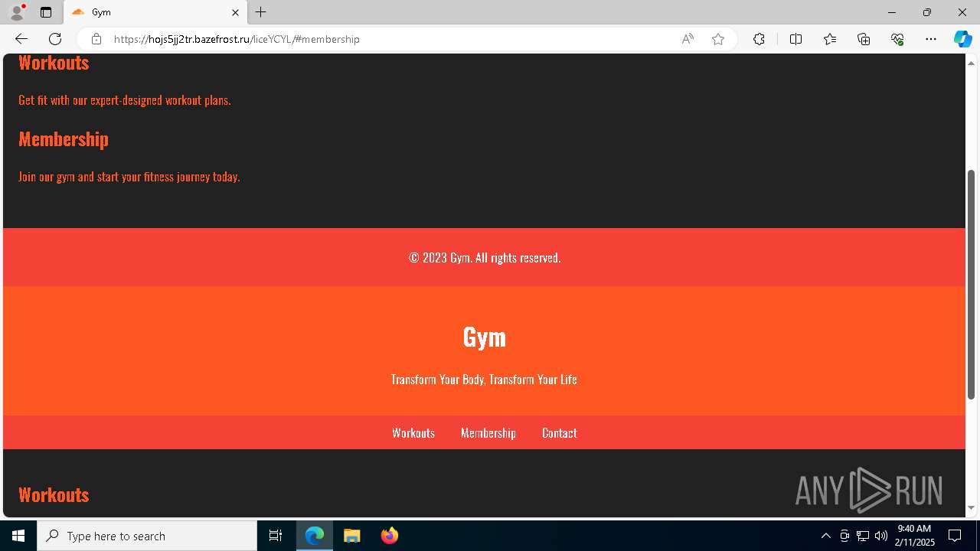
Task: Open the Windows Start menu
Action: tap(18, 536)
